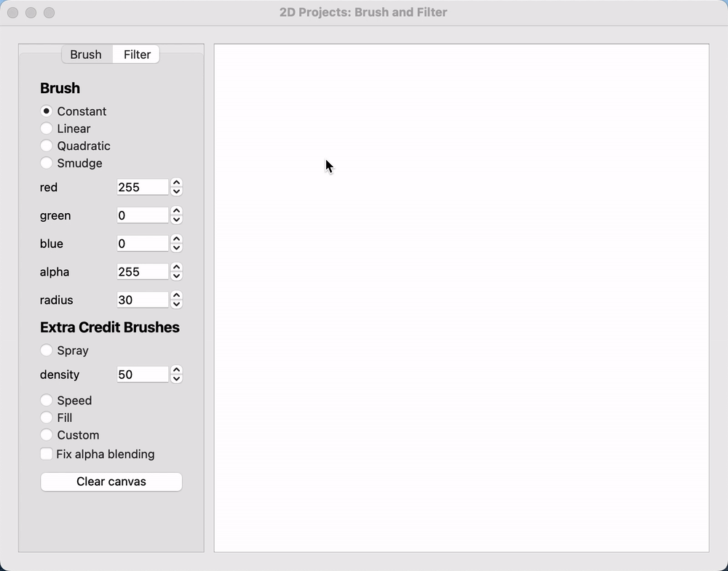Increase red value with up arrow
This screenshot has width=728, height=571.
pyautogui.click(x=176, y=183)
